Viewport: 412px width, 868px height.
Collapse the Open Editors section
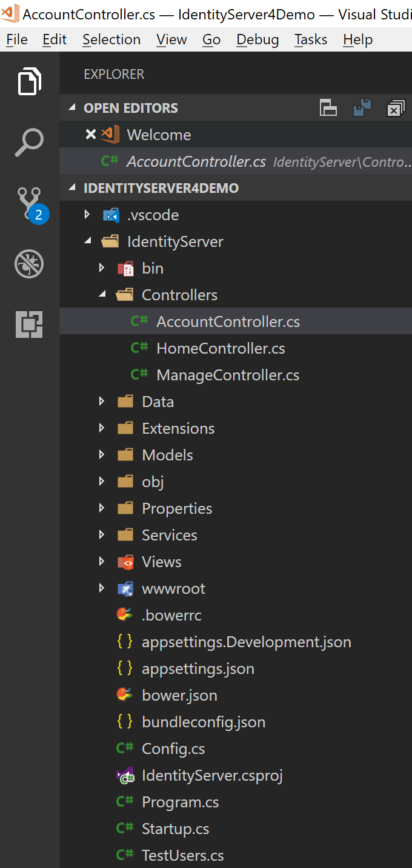pos(73,108)
